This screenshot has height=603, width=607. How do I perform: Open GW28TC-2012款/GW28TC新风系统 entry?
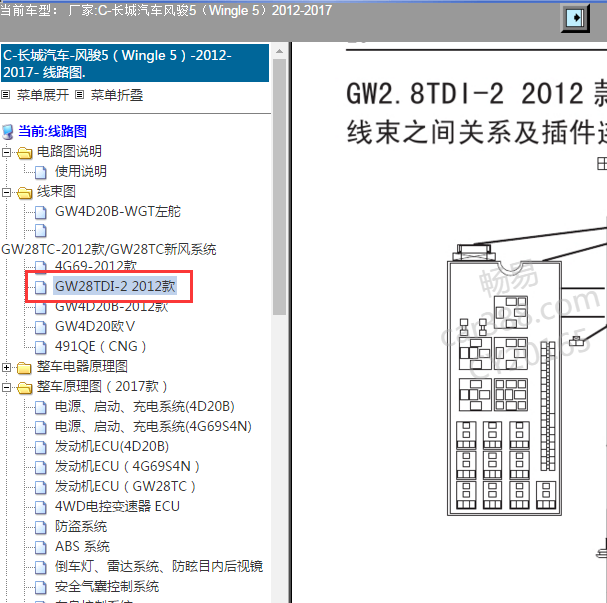(x=109, y=249)
